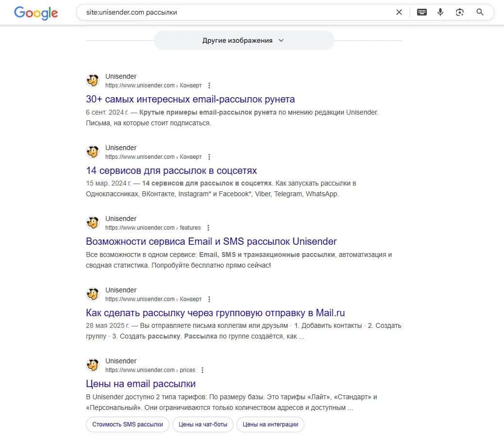
Task: Click the "Стоимость SMS рассылки" chip
Action: (128, 424)
